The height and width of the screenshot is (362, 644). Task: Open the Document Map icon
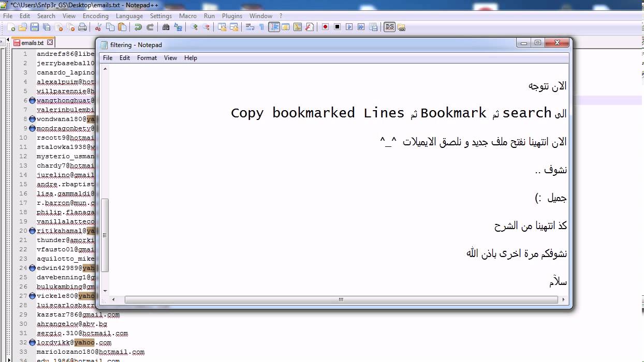pyautogui.click(x=297, y=27)
